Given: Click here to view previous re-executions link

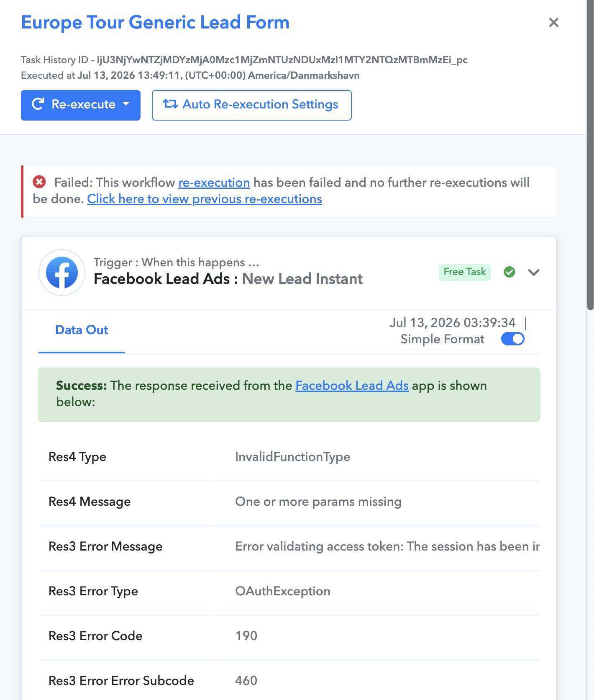Looking at the screenshot, I should click(x=205, y=199).
